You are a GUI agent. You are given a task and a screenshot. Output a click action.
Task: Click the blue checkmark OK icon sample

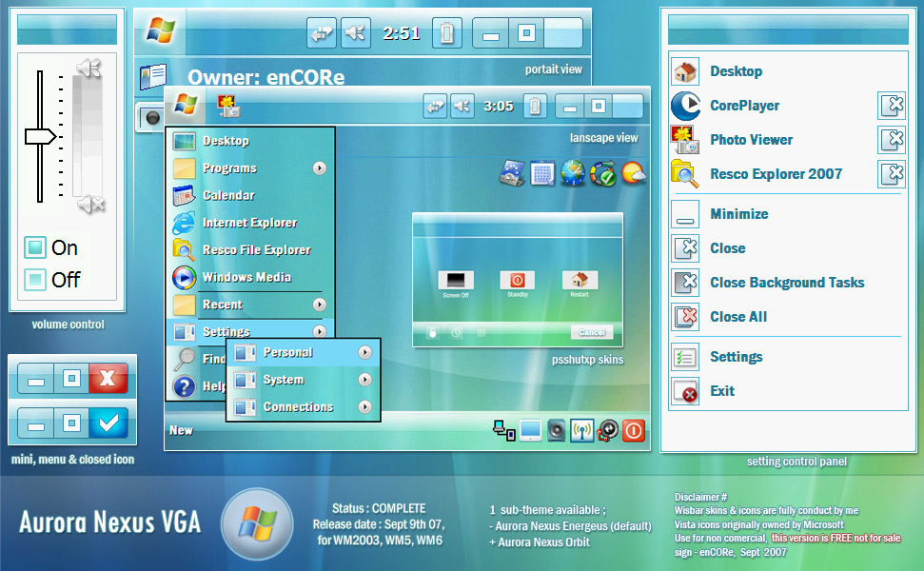click(x=108, y=423)
